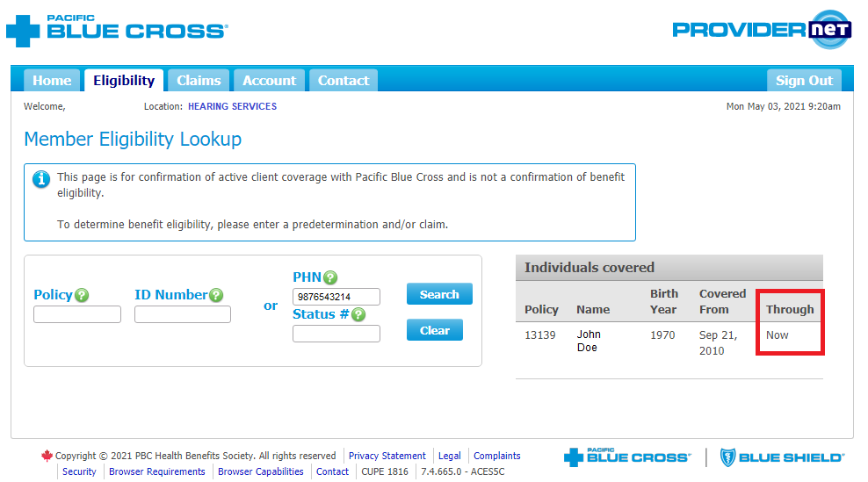
Task: Click version text 7.4.665.0 - ACES5C
Action: pos(463,471)
